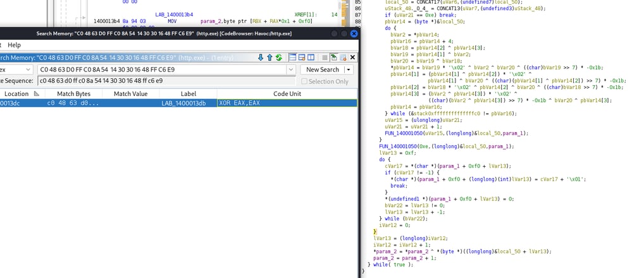Click line number 87 in decompiler gutter
The image size is (644, 278).
(x=357, y=15)
